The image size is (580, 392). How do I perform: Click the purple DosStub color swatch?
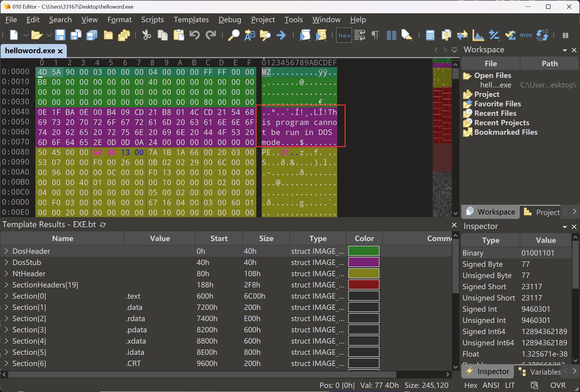tap(364, 262)
